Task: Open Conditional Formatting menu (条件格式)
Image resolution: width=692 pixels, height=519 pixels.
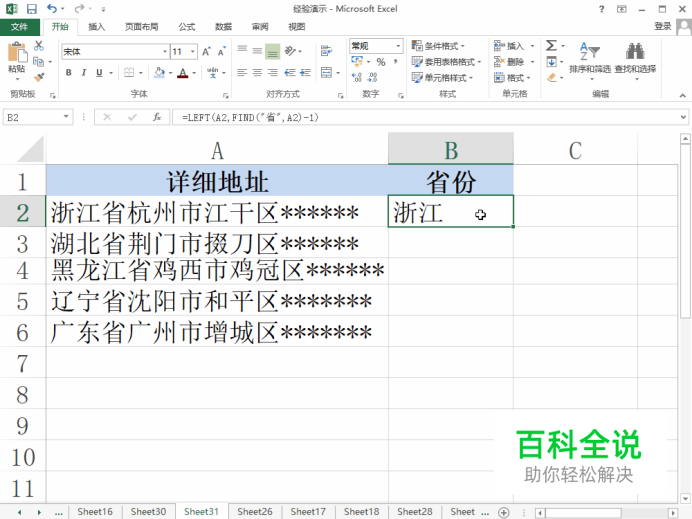Action: pyautogui.click(x=438, y=46)
